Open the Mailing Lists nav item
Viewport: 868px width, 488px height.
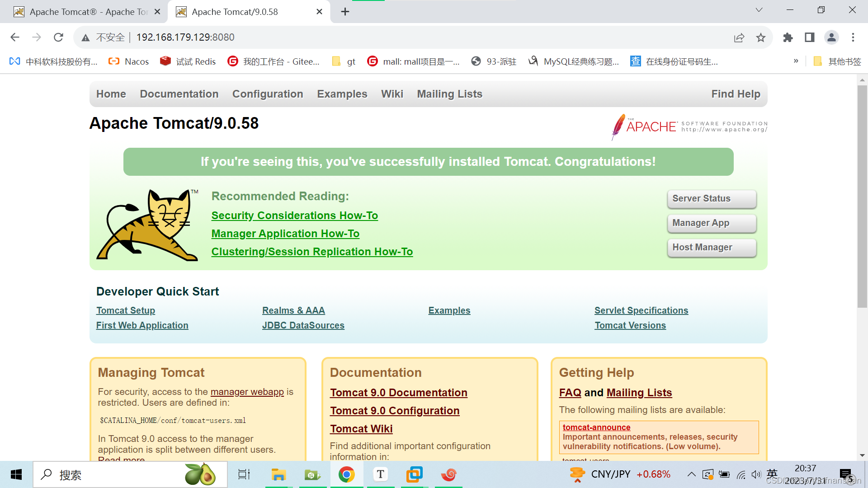(x=450, y=94)
